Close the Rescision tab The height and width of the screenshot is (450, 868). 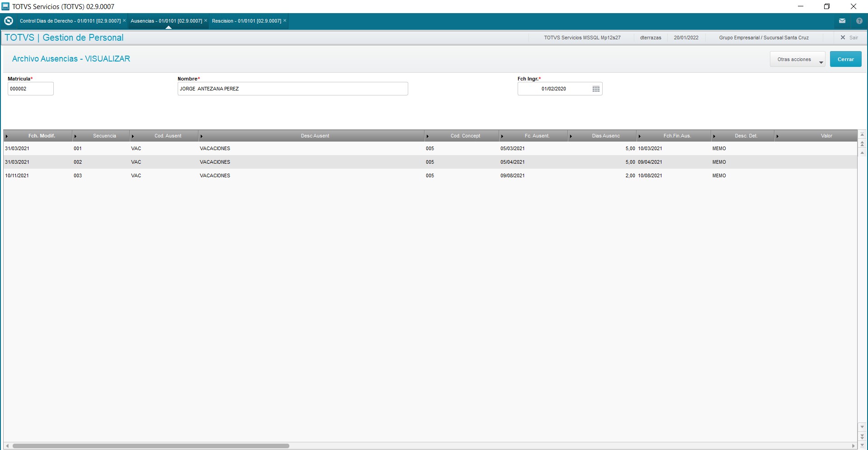click(x=285, y=20)
